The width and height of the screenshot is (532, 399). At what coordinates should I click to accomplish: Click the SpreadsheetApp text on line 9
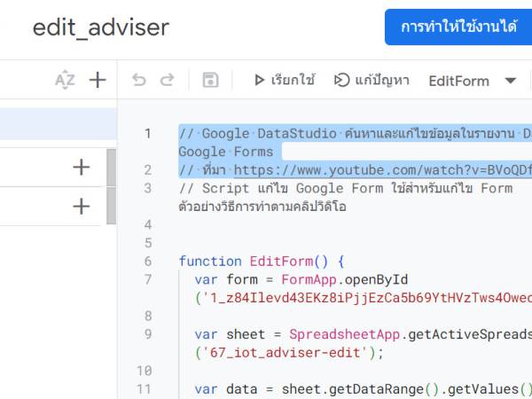pos(344,334)
